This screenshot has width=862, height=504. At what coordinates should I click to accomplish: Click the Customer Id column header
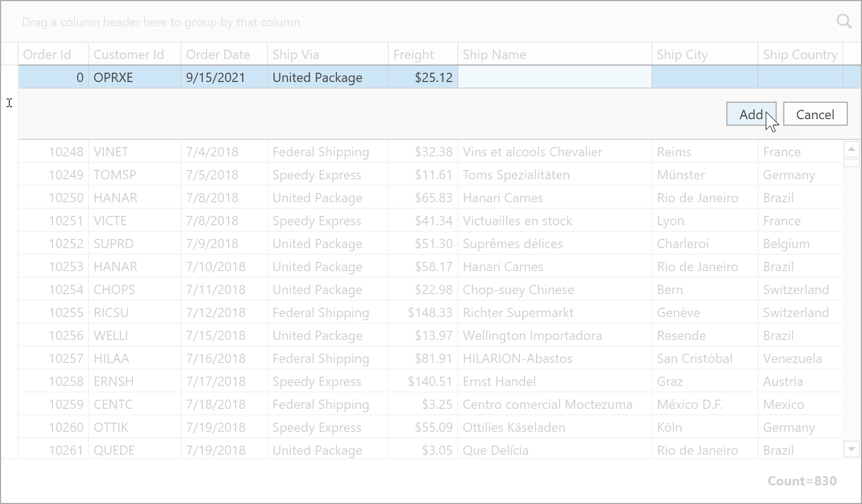pyautogui.click(x=134, y=55)
